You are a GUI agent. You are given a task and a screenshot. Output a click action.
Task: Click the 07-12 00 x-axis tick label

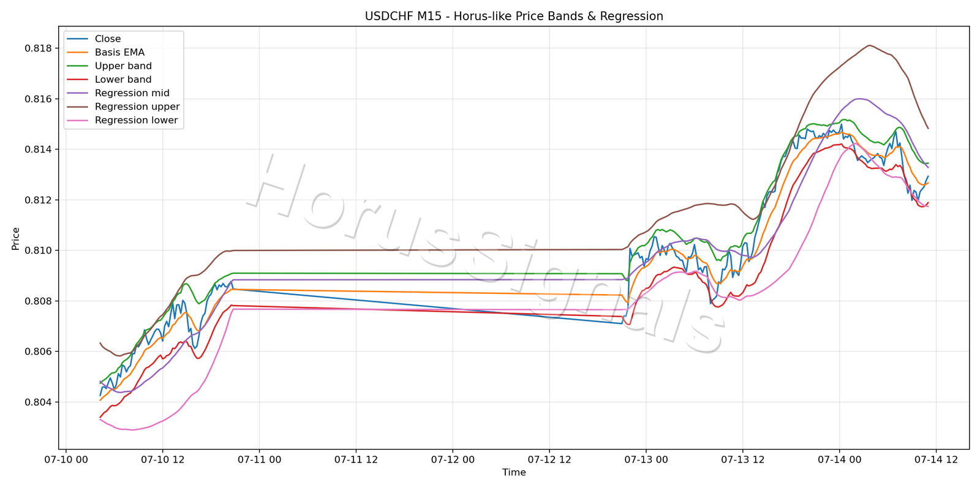coord(453,459)
